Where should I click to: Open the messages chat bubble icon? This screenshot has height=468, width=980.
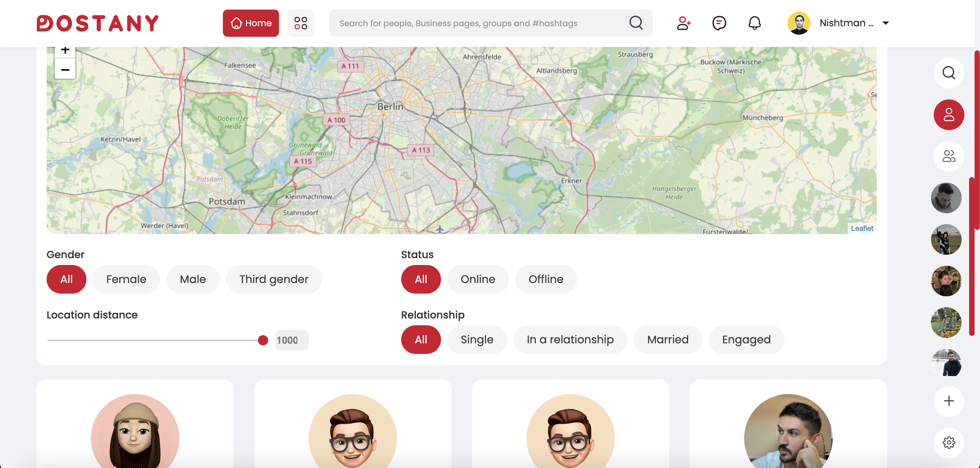click(x=719, y=23)
